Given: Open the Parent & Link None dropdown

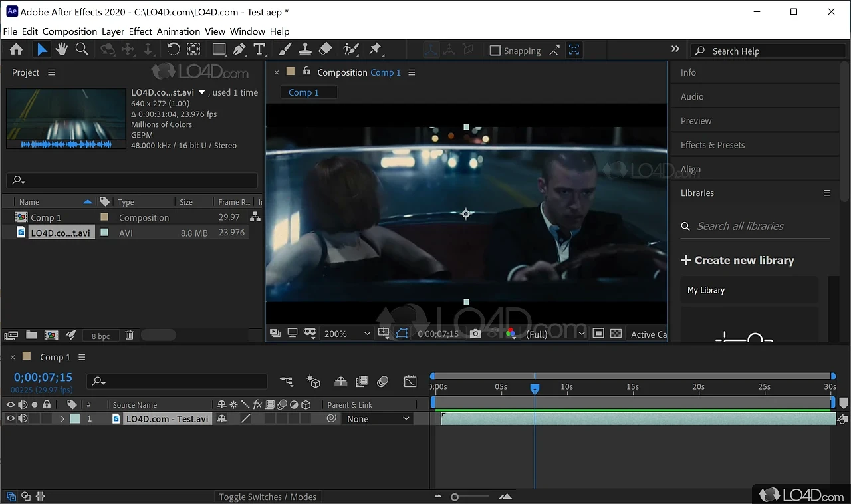Looking at the screenshot, I should click(x=377, y=418).
